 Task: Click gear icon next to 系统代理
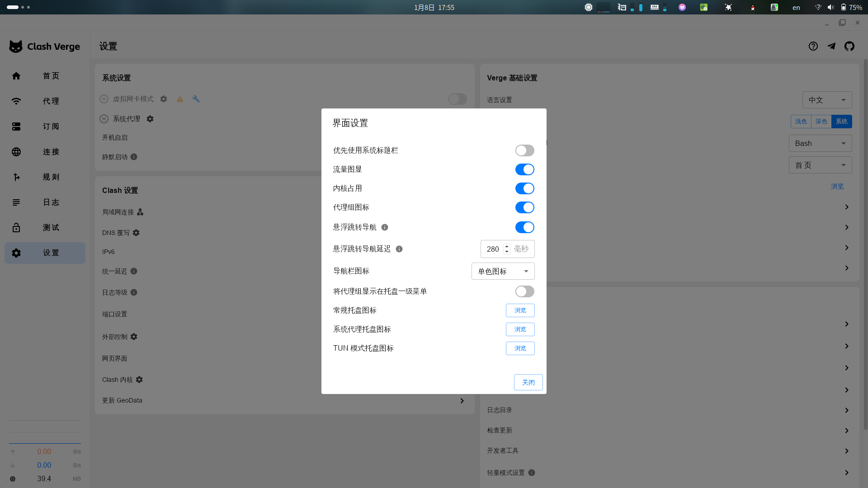tap(150, 119)
